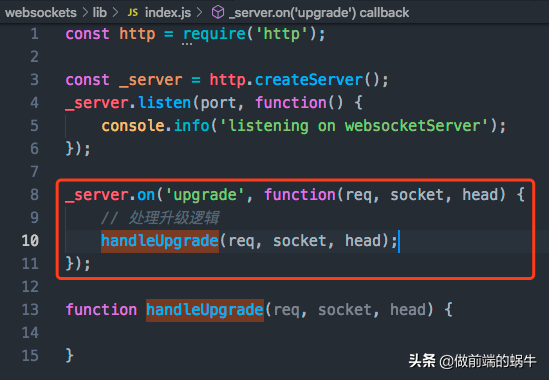
Task: Click "_server" on line 4
Action: 97,104
